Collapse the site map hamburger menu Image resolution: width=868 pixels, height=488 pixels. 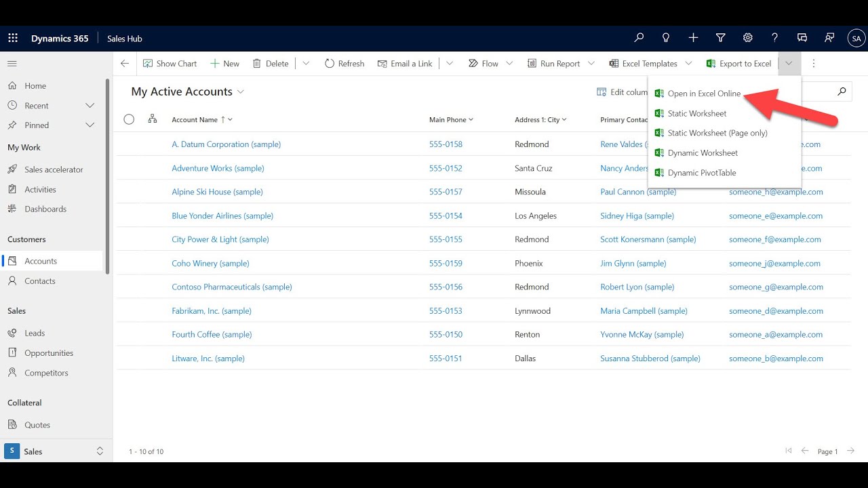click(x=12, y=64)
